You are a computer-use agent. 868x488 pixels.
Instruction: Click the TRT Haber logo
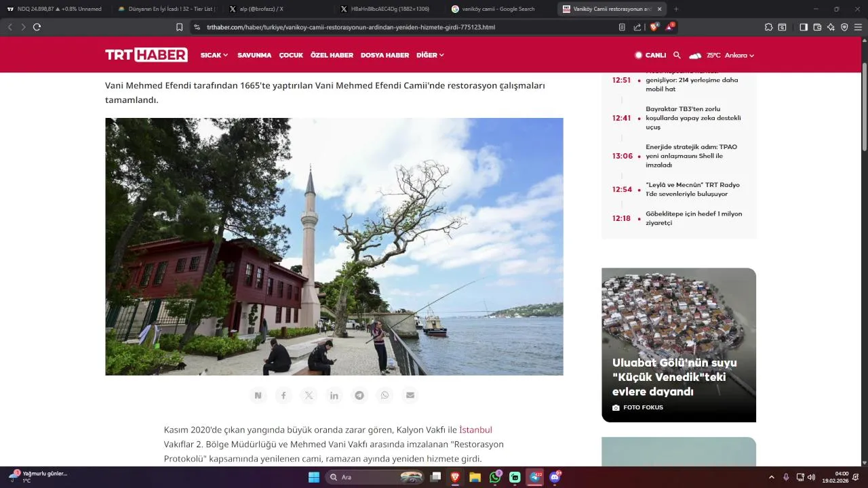[146, 55]
